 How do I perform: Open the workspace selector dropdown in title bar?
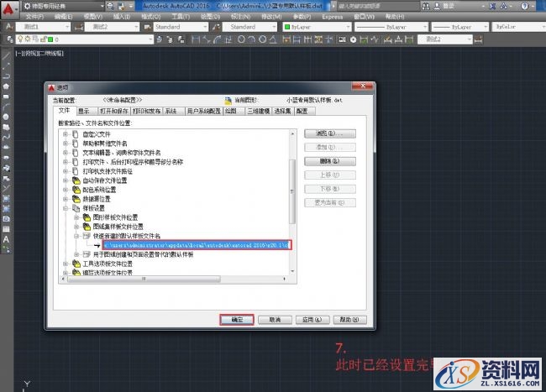(x=64, y=6)
